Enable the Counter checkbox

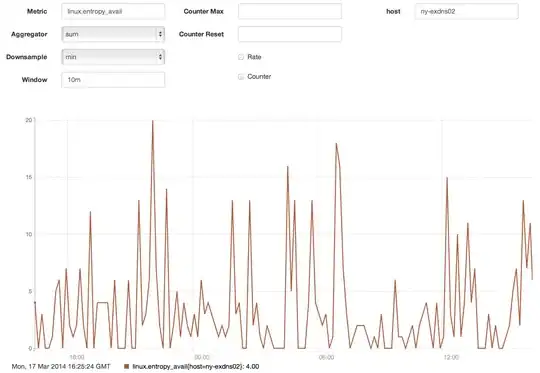click(x=241, y=76)
